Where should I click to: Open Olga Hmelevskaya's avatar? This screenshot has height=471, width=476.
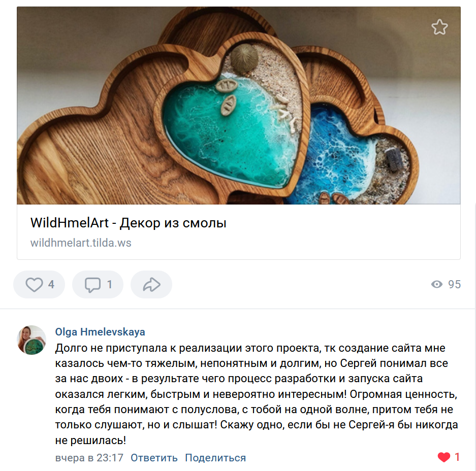(31, 340)
